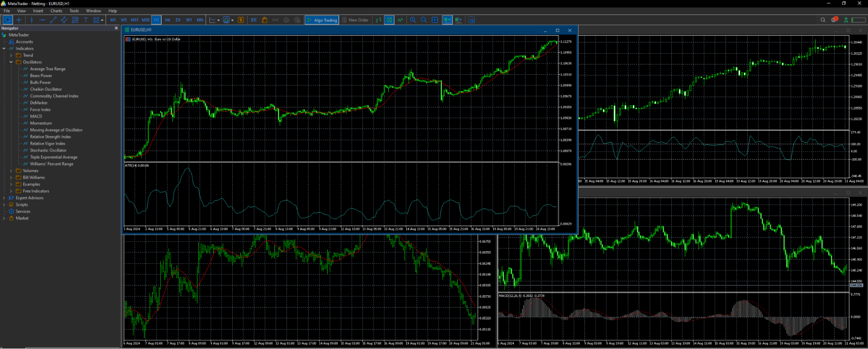Toggle chart auto-scroll to latest bar
The height and width of the screenshot is (349, 868).
447,20
